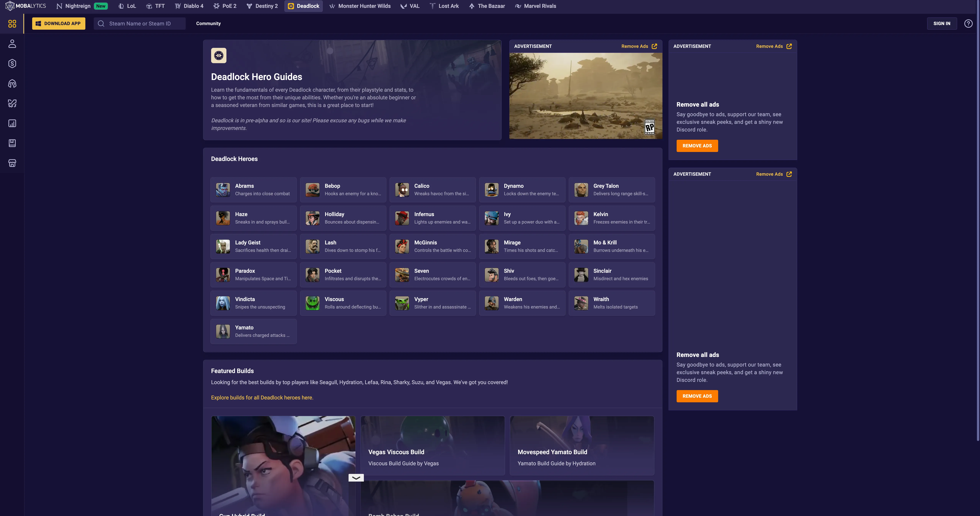Click the Steam Name or Steam ID search field
The height and width of the screenshot is (516, 980).
[140, 24]
